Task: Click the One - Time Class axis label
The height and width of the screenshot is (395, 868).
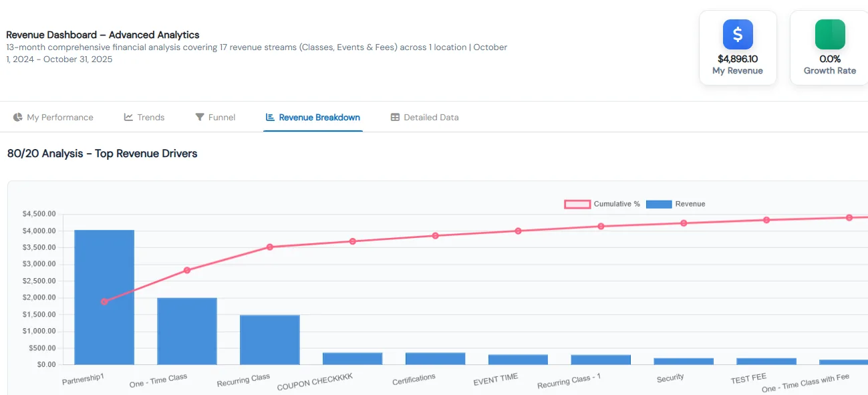Action: click(x=159, y=381)
